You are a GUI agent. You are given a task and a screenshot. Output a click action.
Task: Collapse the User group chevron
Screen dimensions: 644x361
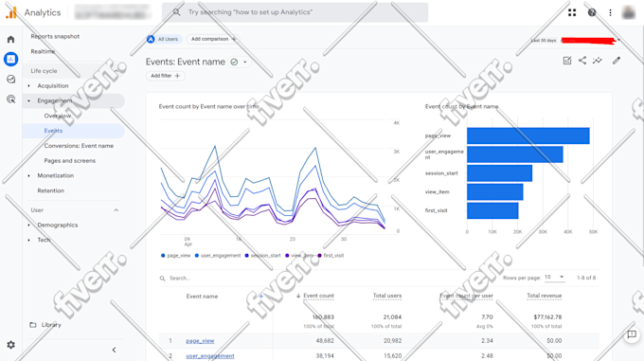coord(116,210)
